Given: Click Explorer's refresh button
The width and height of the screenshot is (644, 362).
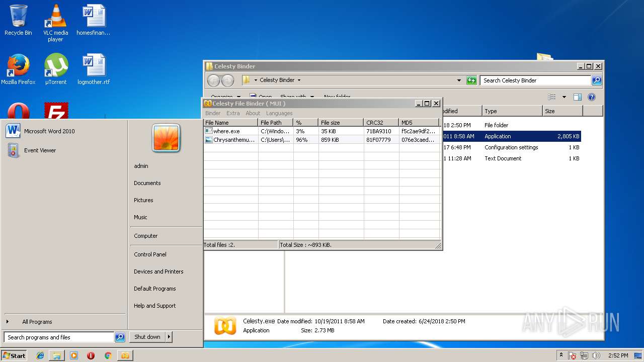Looking at the screenshot, I should [471, 80].
